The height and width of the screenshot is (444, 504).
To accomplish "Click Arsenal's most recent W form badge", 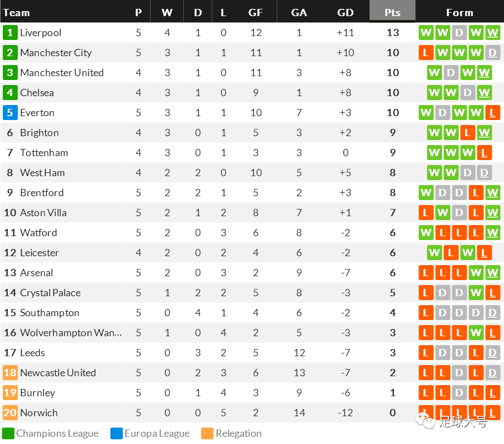I will [x=492, y=273].
